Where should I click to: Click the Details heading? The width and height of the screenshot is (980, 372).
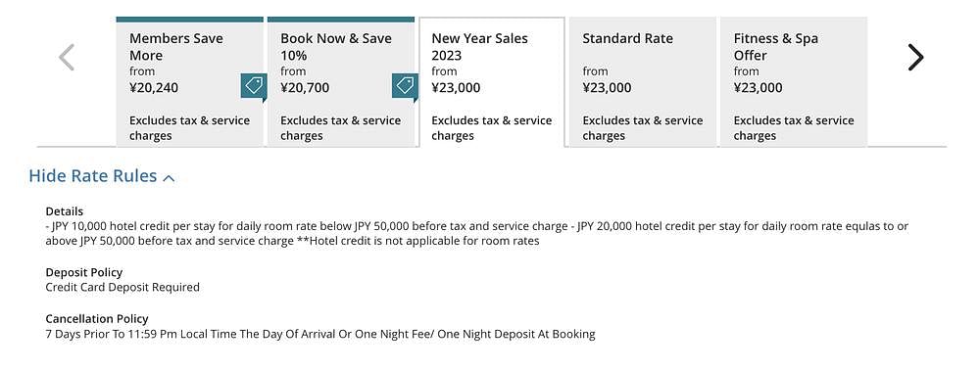[65, 211]
